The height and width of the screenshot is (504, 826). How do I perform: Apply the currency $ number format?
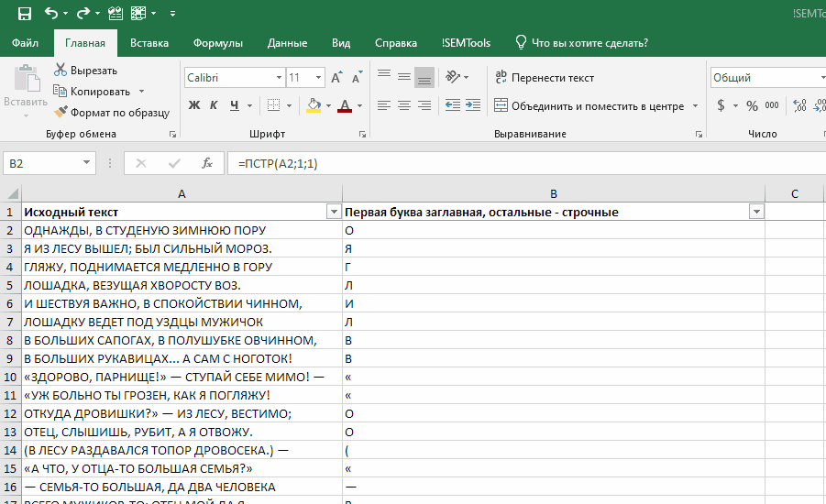(721, 105)
